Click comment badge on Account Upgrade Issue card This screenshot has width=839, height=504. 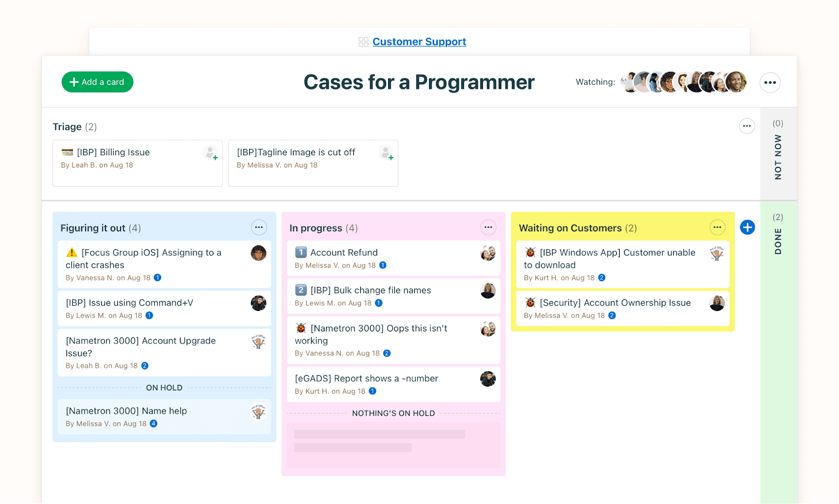point(145,366)
